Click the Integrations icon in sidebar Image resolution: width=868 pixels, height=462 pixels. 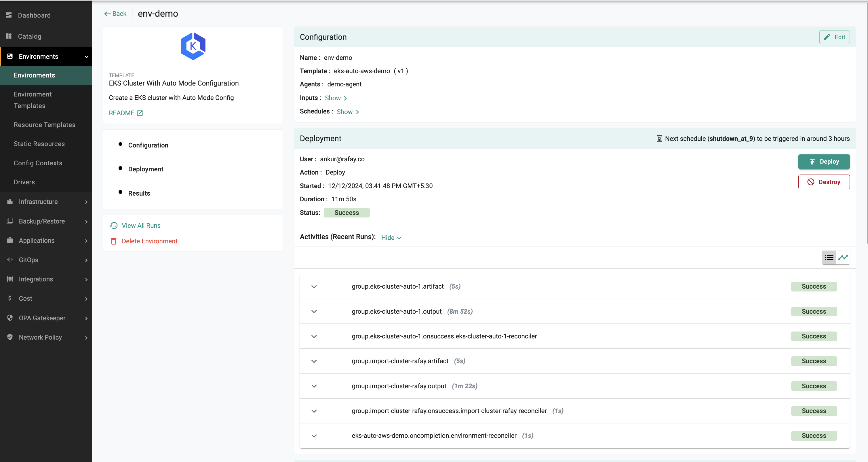tap(10, 279)
